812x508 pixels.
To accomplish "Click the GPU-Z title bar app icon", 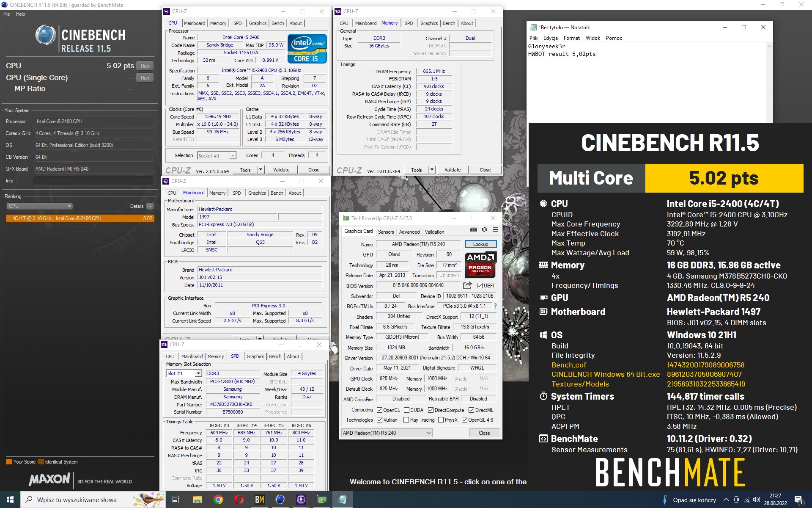I will pos(346,218).
